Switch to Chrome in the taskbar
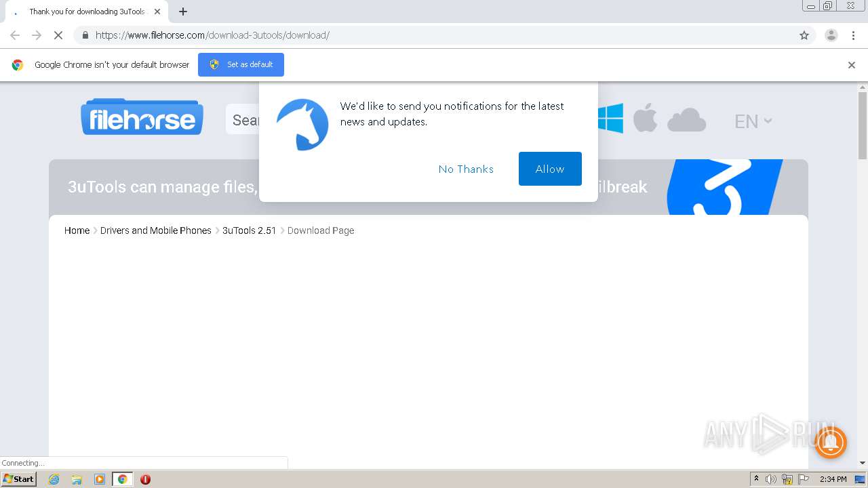This screenshot has height=488, width=868. [122, 479]
